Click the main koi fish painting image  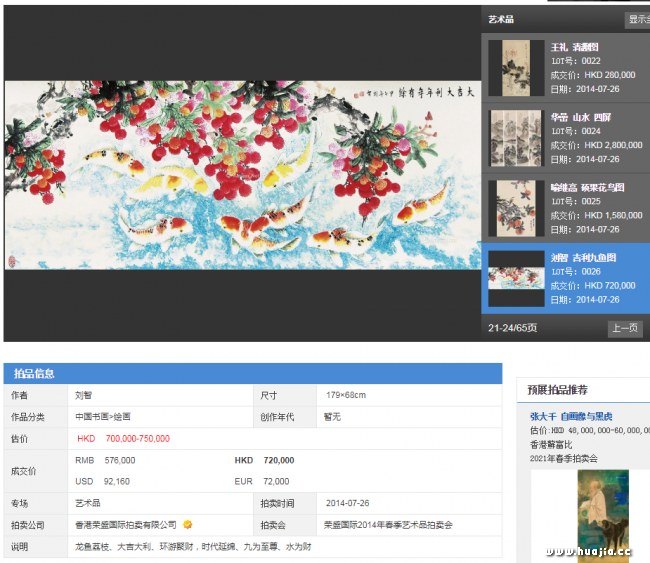(243, 175)
